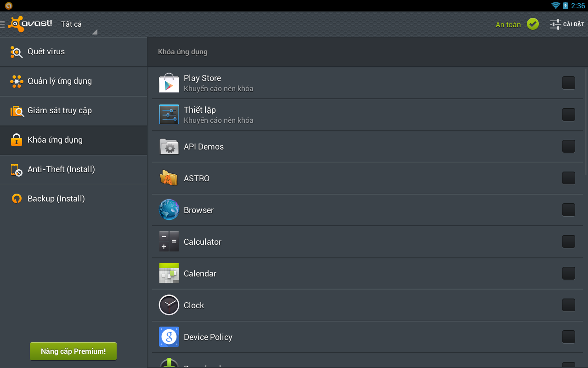The height and width of the screenshot is (368, 588).
Task: Click the Browser globe icon
Action: 169,210
